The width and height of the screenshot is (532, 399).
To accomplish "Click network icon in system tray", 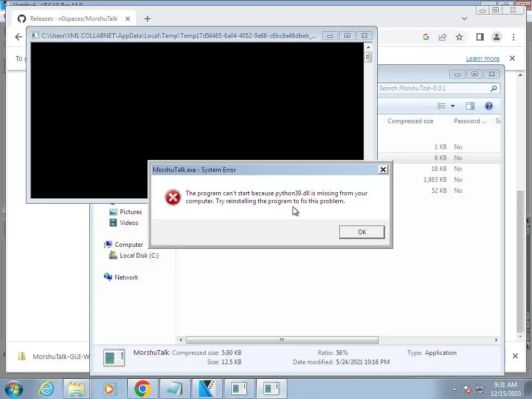I will click(x=480, y=389).
